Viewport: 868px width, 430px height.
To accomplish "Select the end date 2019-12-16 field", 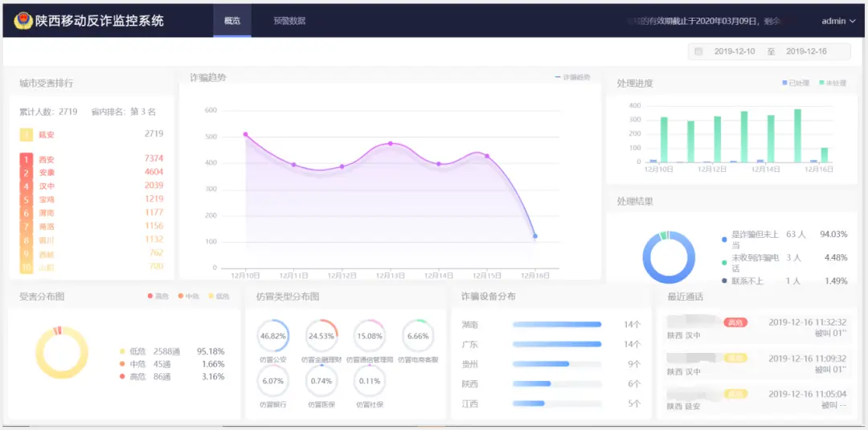I will [807, 51].
